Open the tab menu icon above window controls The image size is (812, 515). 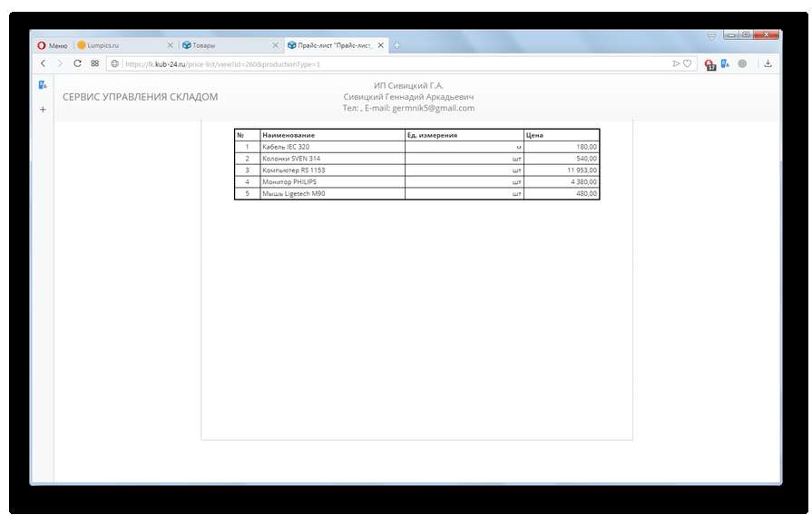coord(711,35)
